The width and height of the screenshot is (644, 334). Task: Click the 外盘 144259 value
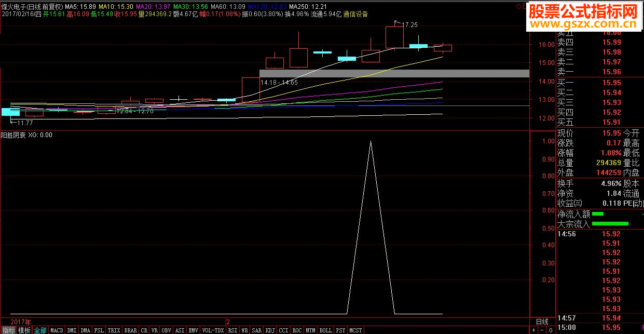[x=609, y=172]
